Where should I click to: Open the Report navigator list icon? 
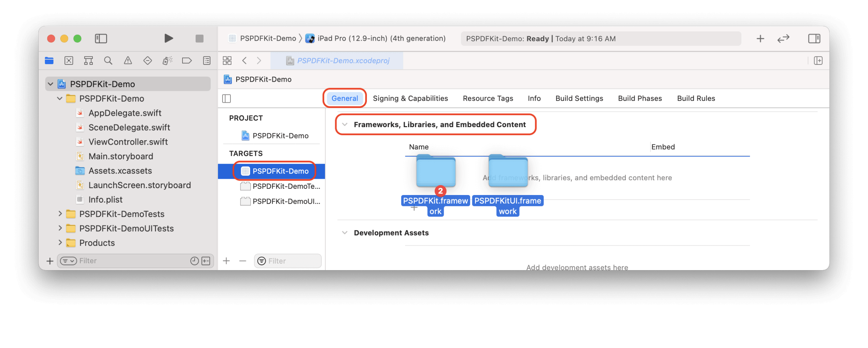(x=206, y=60)
